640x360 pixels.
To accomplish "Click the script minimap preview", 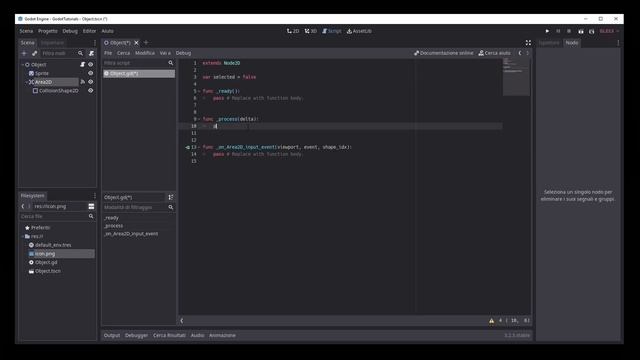I will point(516,77).
